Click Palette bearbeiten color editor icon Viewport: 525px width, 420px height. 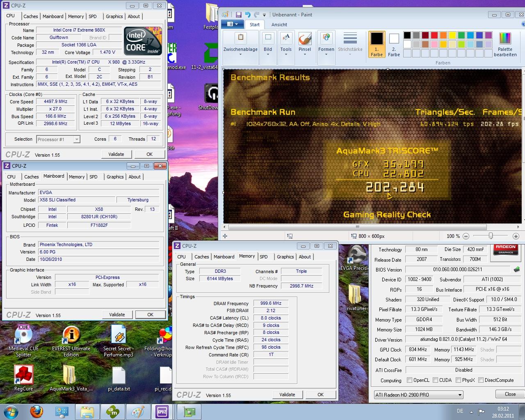coord(505,44)
